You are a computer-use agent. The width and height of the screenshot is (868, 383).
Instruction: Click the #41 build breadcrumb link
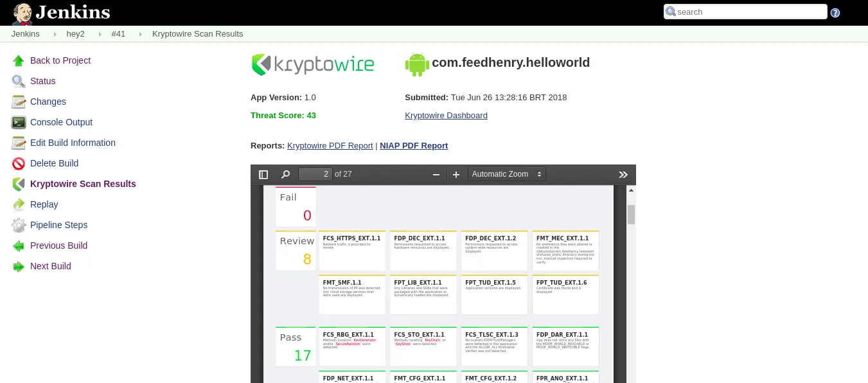(118, 34)
